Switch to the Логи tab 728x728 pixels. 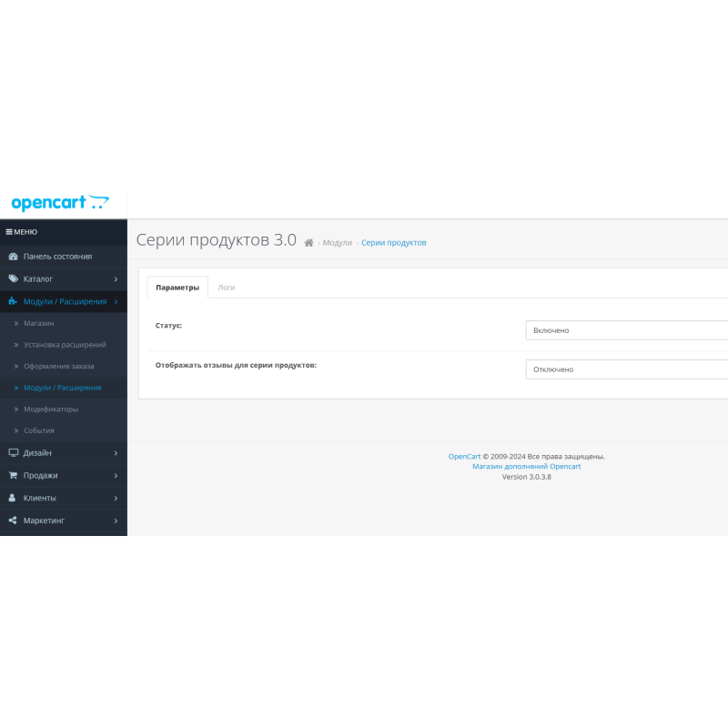pyautogui.click(x=227, y=288)
